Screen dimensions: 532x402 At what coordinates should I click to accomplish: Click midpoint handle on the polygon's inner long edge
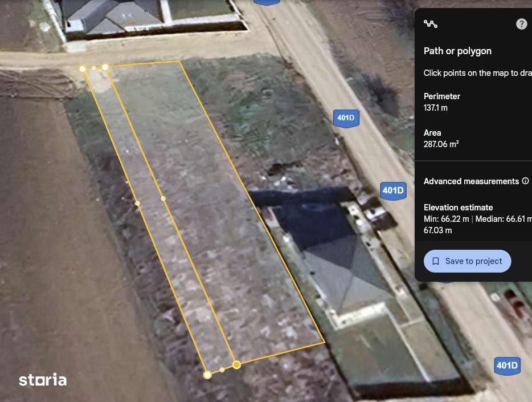pos(163,198)
